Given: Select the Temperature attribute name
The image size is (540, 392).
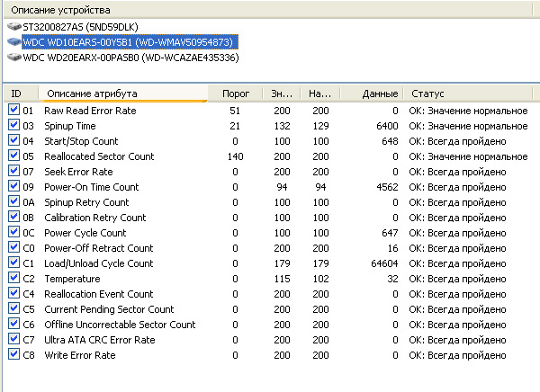Looking at the screenshot, I should pyautogui.click(x=72, y=279).
